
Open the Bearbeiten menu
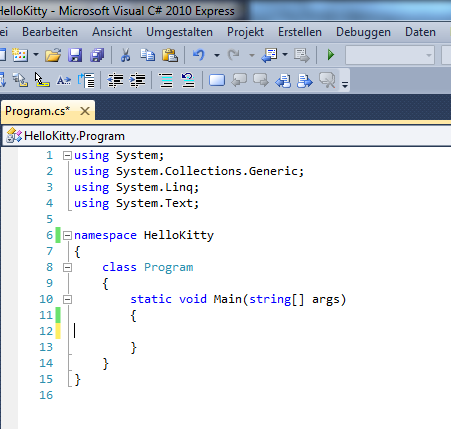50,32
